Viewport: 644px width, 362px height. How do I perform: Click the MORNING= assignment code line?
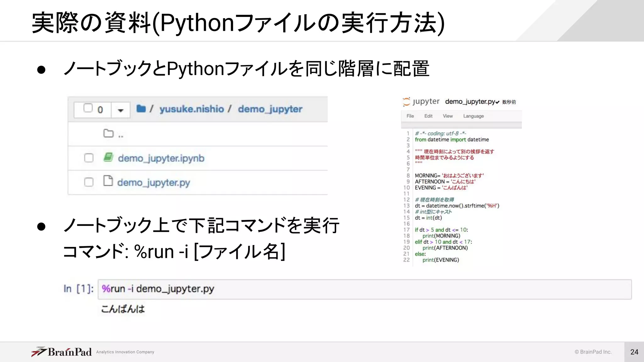(x=449, y=176)
